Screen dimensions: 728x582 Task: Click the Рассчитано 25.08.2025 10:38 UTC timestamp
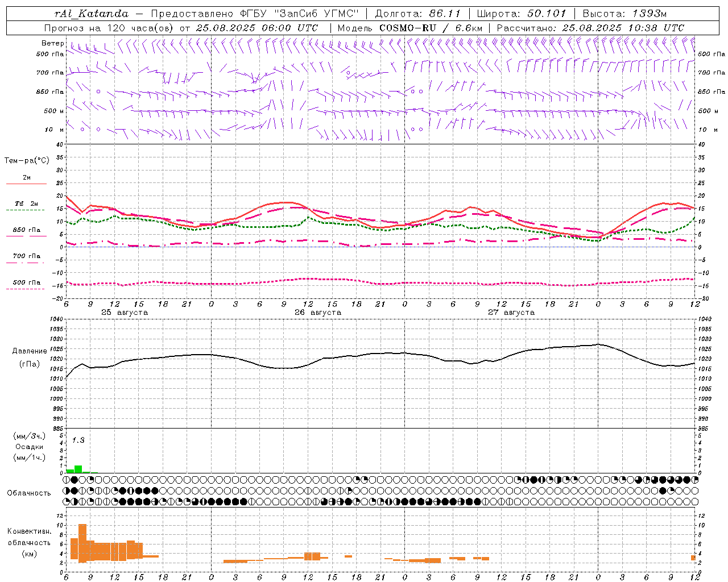click(x=591, y=28)
